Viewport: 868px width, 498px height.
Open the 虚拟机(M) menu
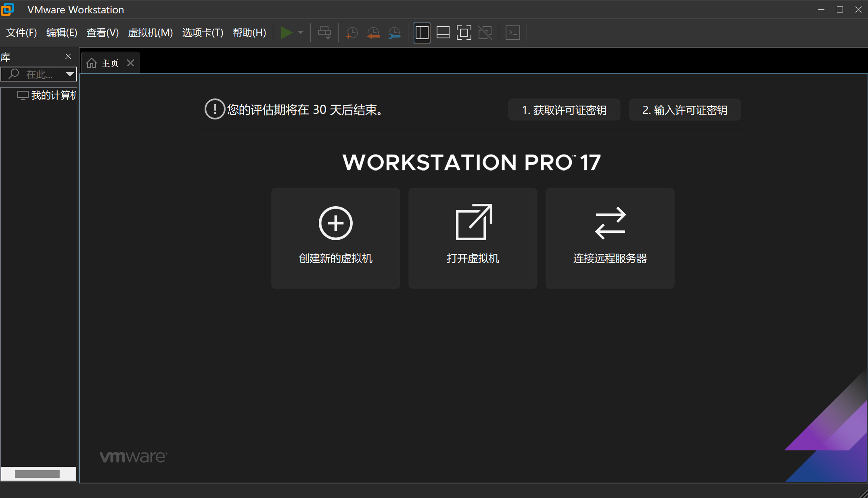(150, 33)
